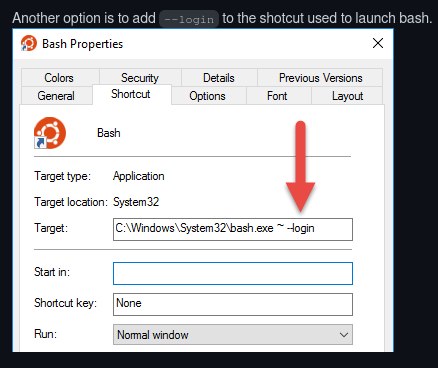
Task: Switch to the Font tab
Action: (x=278, y=96)
